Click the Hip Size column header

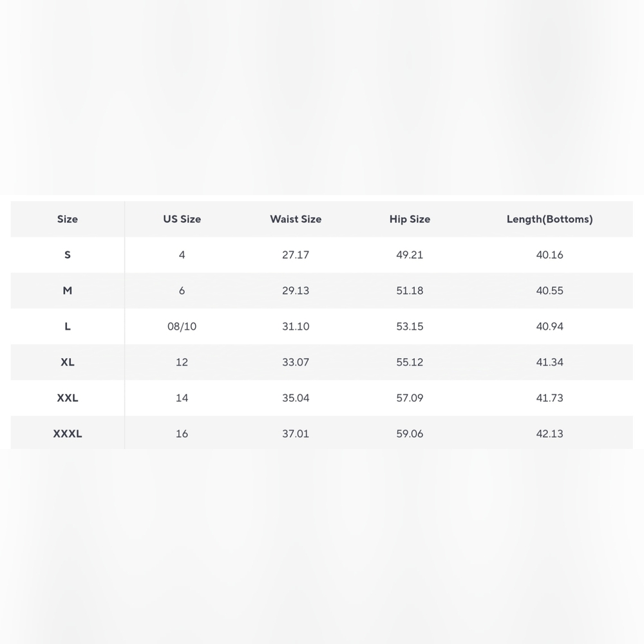pyautogui.click(x=410, y=220)
